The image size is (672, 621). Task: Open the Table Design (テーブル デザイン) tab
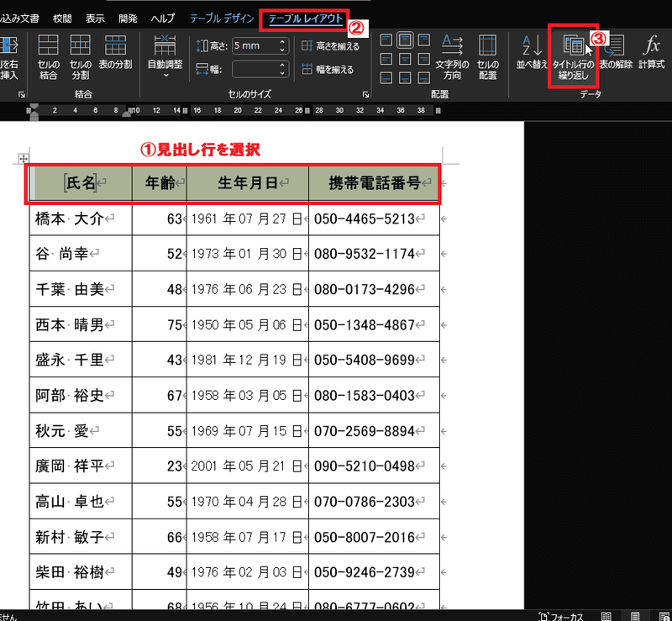click(x=222, y=18)
